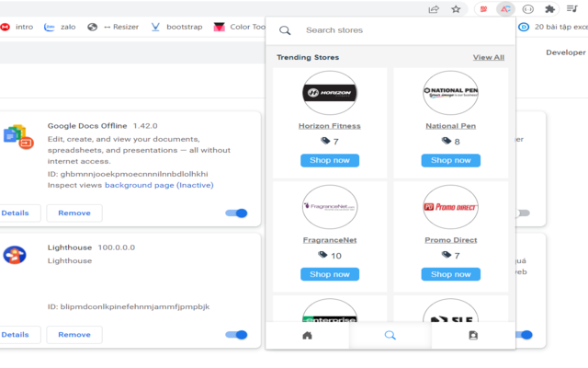The width and height of the screenshot is (588, 368).
Task: Open the intro bookmark
Action: [x=17, y=27]
